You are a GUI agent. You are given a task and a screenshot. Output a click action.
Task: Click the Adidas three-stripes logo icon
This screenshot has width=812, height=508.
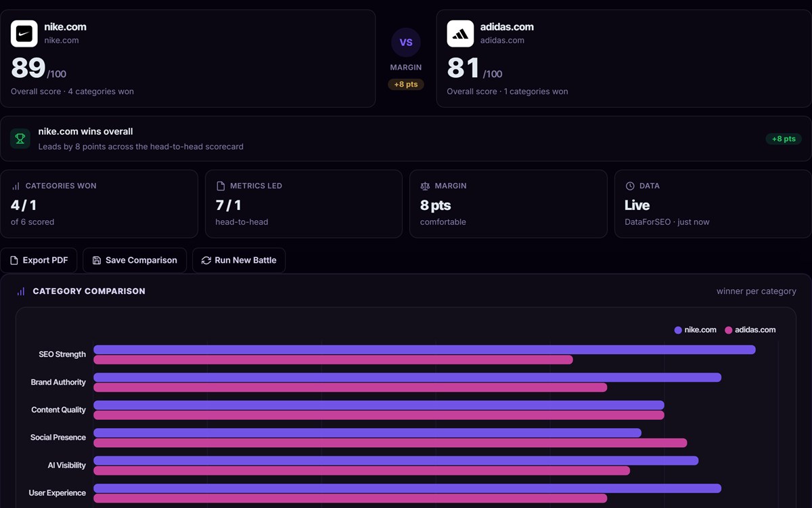[460, 34]
